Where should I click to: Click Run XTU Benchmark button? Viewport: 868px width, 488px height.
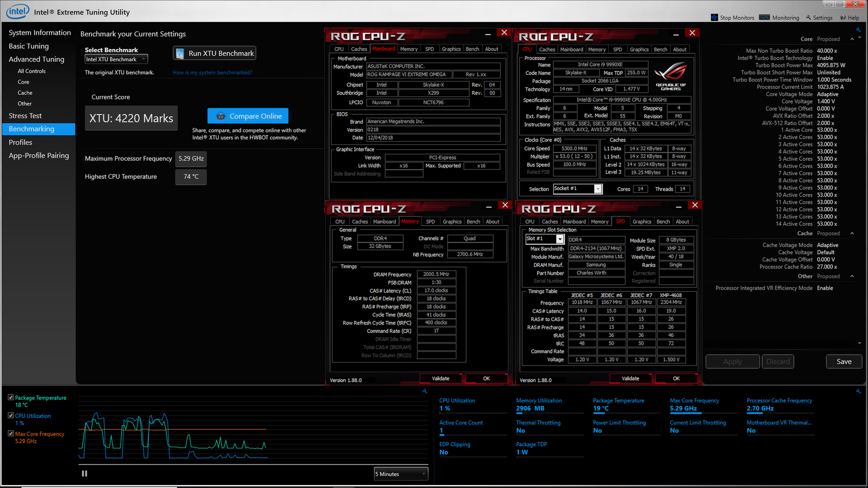pyautogui.click(x=214, y=53)
